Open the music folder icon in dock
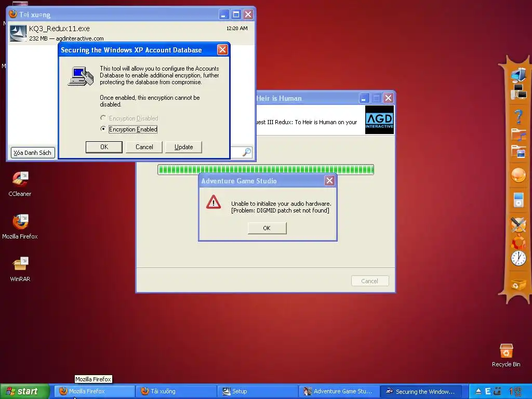Screen dimensions: 532x399 pos(518,135)
